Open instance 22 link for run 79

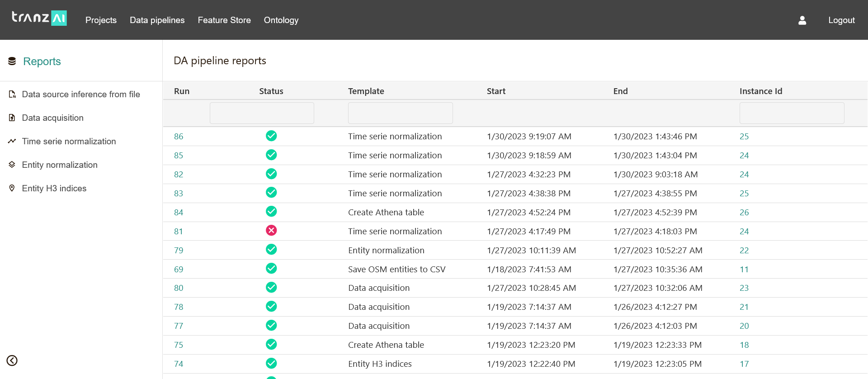coord(744,251)
